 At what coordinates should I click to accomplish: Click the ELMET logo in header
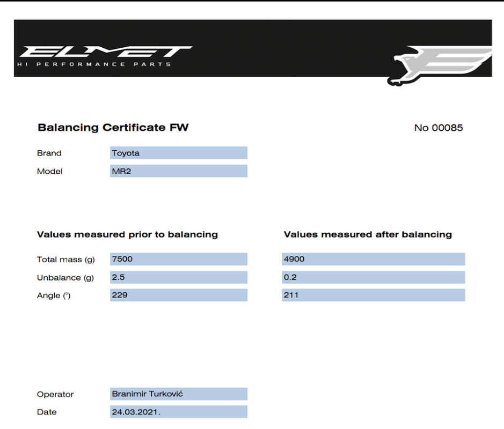click(x=106, y=51)
